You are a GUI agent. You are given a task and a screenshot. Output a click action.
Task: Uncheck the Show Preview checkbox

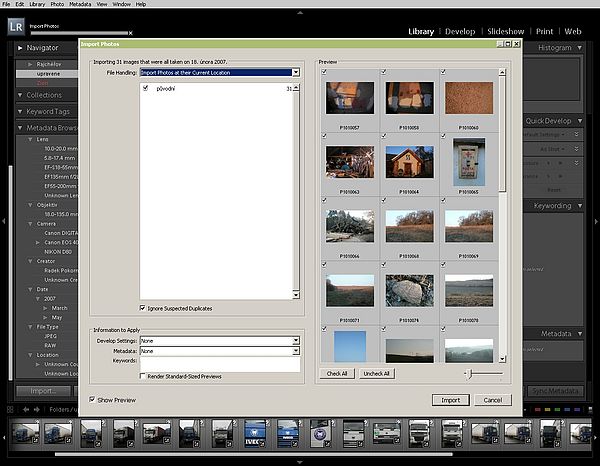[x=93, y=399]
